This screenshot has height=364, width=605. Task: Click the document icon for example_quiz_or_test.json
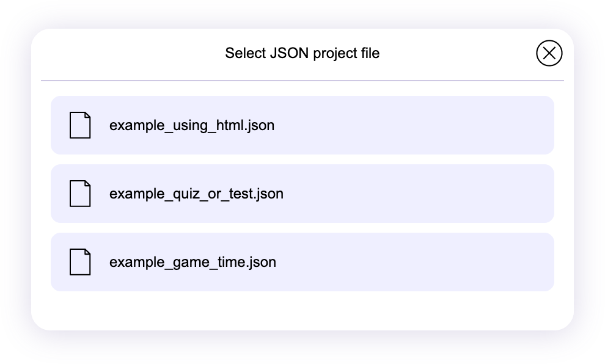pos(80,194)
